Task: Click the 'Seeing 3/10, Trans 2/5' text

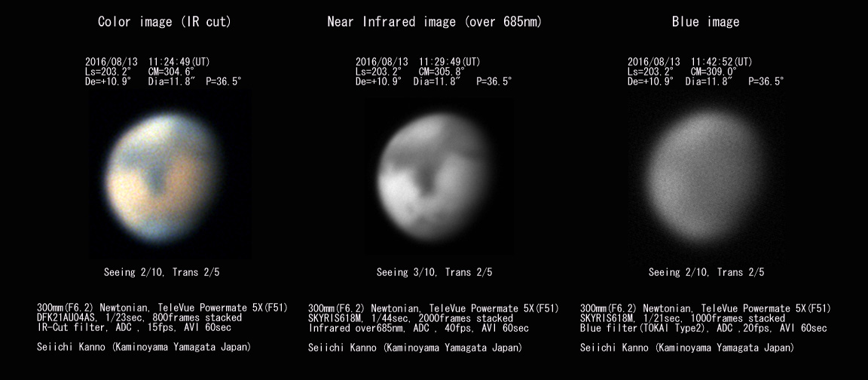Action: pos(435,272)
